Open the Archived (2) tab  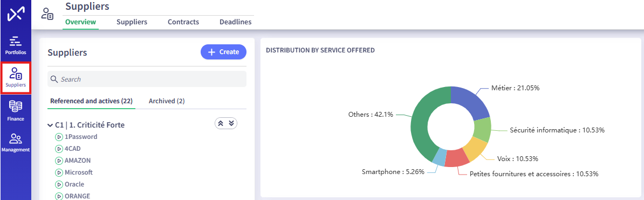[x=166, y=101]
